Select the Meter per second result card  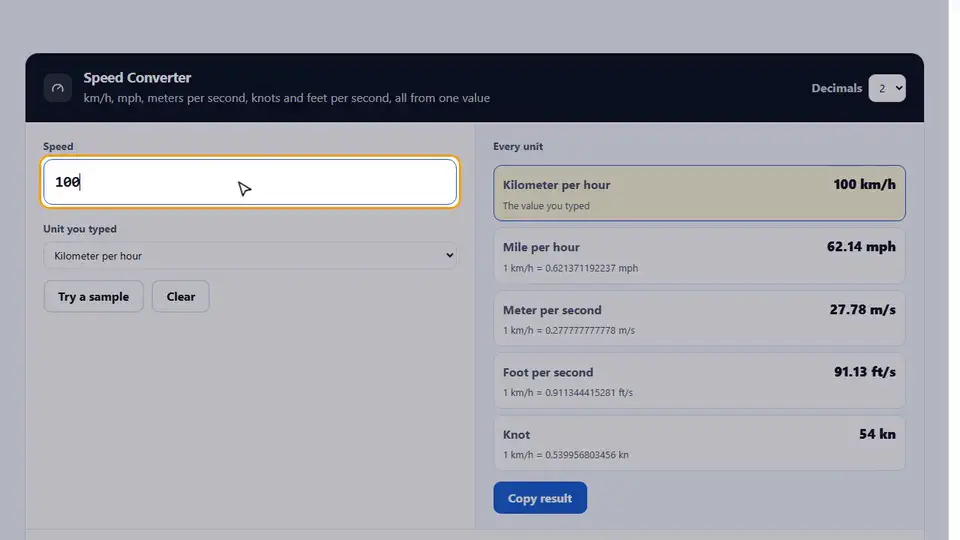(699, 318)
